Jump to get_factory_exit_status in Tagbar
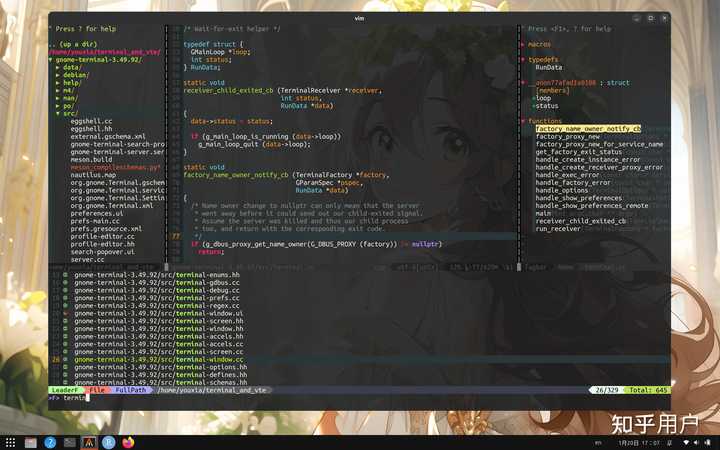This screenshot has width=720, height=450. pyautogui.click(x=579, y=152)
